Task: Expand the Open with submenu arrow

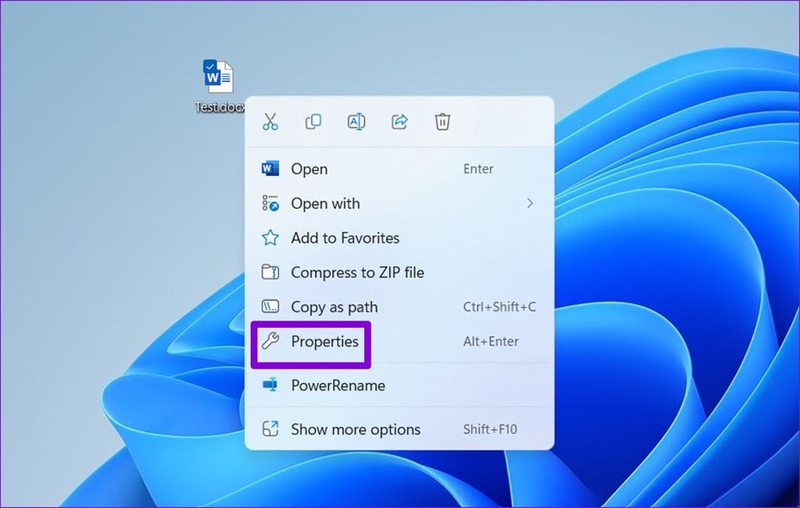Action: (x=530, y=204)
